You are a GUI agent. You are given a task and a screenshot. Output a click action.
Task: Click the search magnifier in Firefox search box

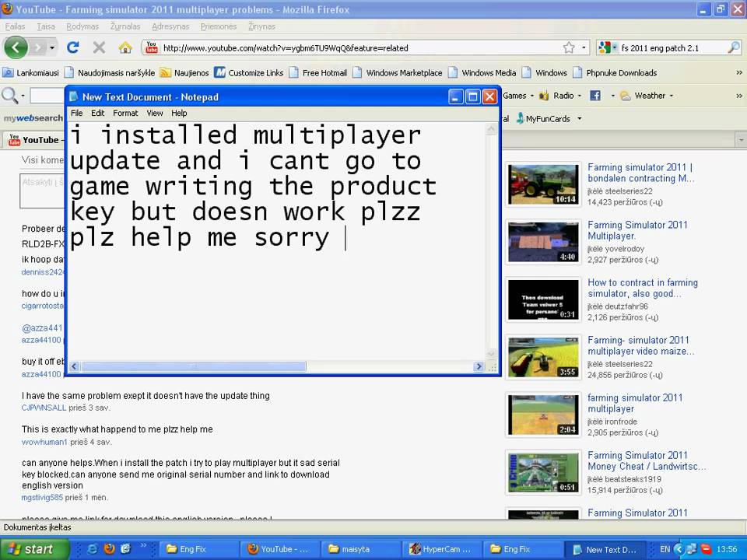click(x=733, y=47)
